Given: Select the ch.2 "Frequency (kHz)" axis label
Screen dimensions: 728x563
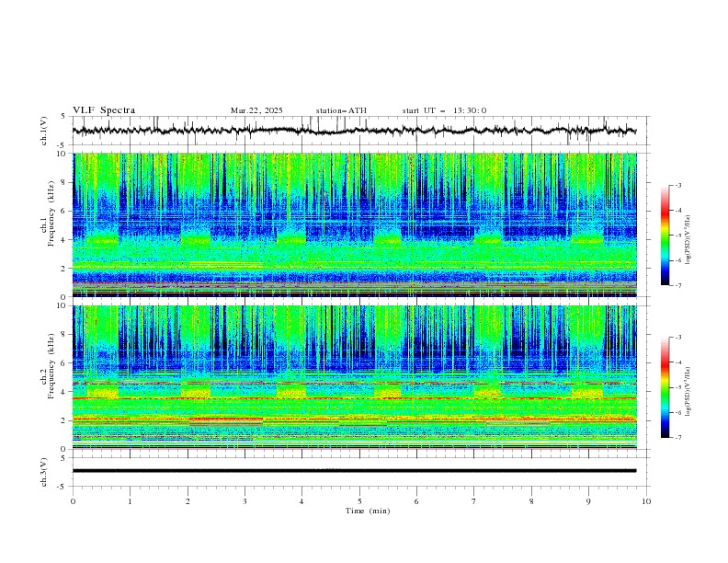Looking at the screenshot, I should 51,366.
